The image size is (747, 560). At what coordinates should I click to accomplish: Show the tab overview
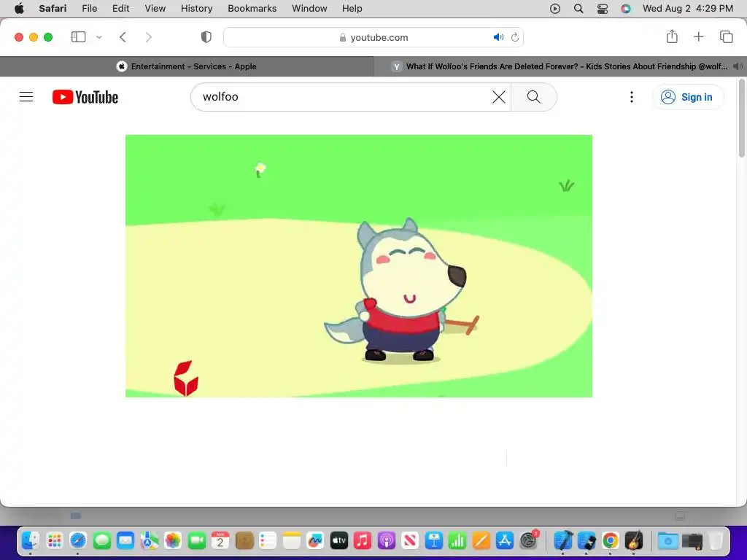(726, 36)
